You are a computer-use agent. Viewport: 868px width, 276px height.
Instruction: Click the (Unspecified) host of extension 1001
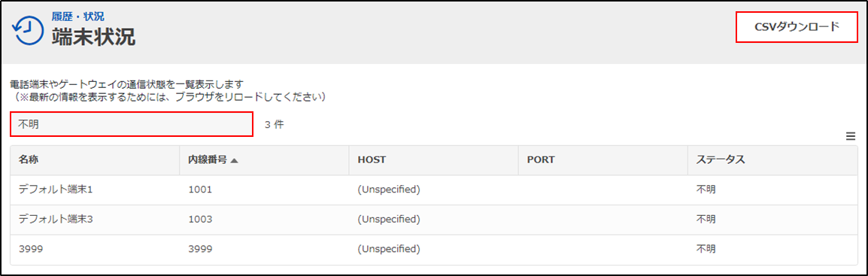click(x=389, y=190)
